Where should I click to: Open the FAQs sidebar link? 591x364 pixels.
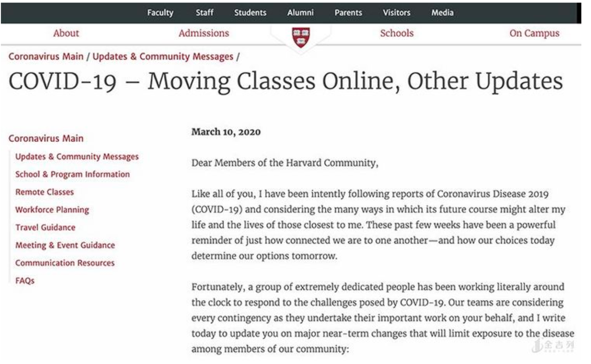point(25,280)
